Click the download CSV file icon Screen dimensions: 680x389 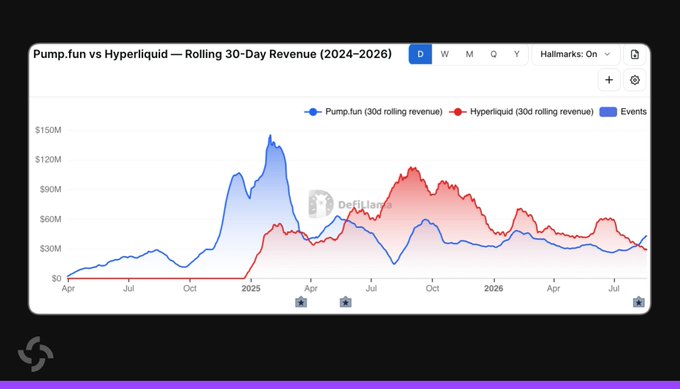634,54
